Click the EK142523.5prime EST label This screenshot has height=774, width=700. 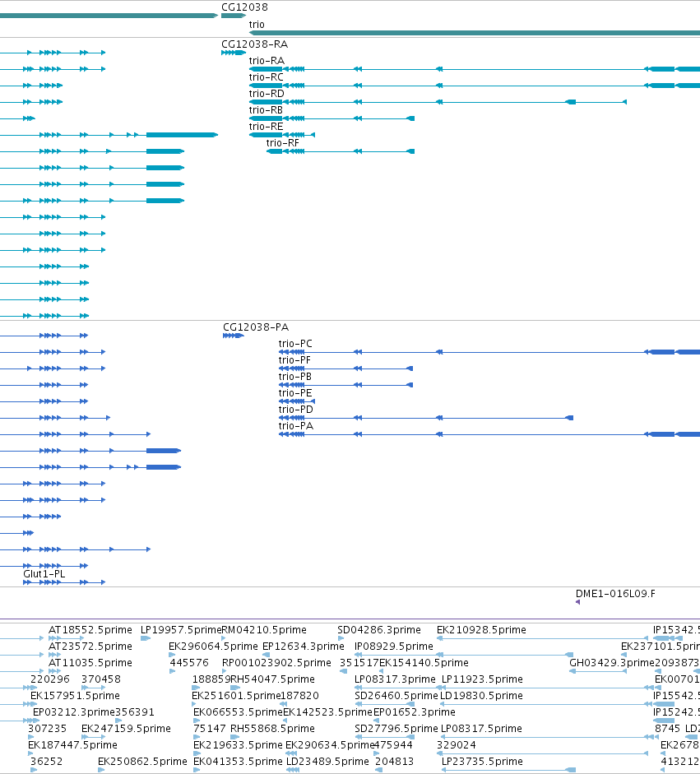pyautogui.click(x=327, y=711)
